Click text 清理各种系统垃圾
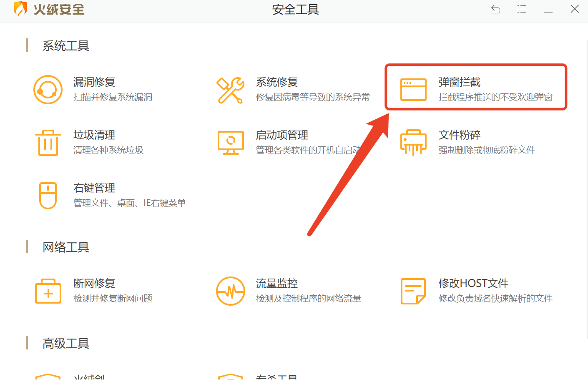This screenshot has height=387, width=588. click(108, 150)
